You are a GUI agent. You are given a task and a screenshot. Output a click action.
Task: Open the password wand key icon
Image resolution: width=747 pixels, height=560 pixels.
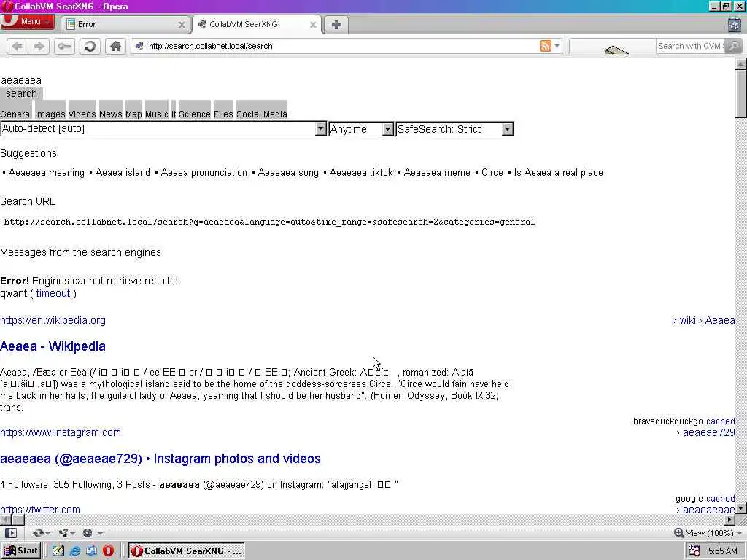click(x=64, y=46)
